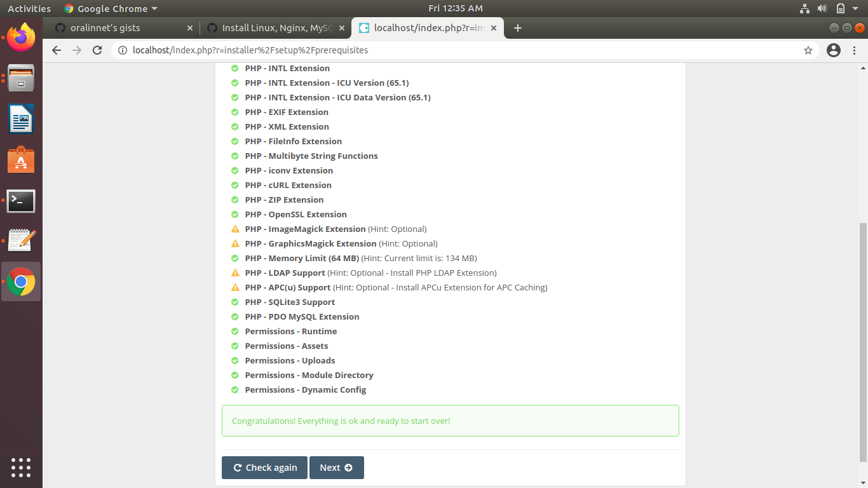868x488 pixels.
Task: Click the bookmark star icon
Action: [808, 50]
